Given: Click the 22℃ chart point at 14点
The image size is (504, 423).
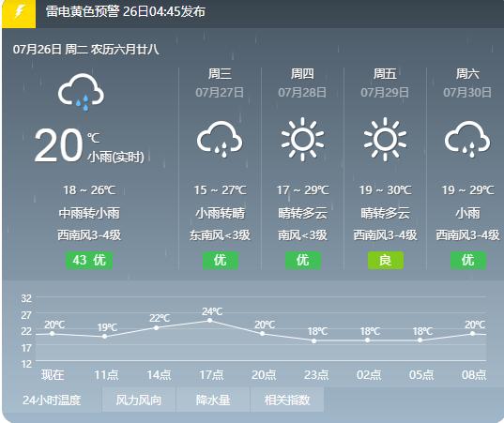Looking at the screenshot, I should click(156, 327).
